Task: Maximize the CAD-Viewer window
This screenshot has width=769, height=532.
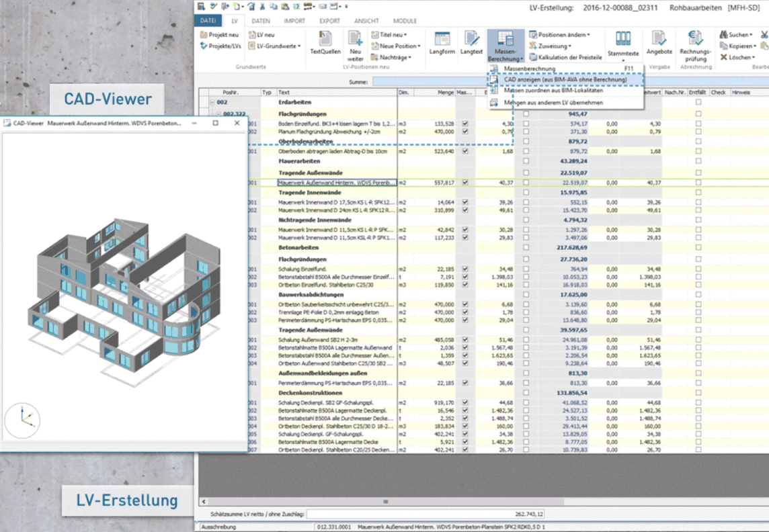Action: 215,123
